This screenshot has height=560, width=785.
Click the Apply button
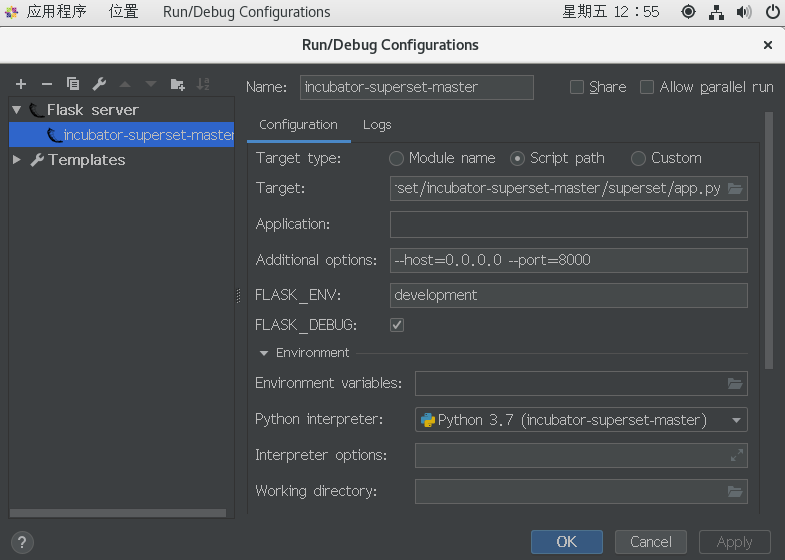(x=734, y=542)
